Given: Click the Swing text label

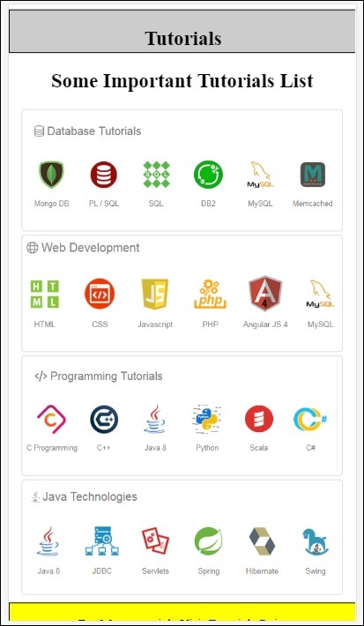Looking at the screenshot, I should tap(316, 571).
